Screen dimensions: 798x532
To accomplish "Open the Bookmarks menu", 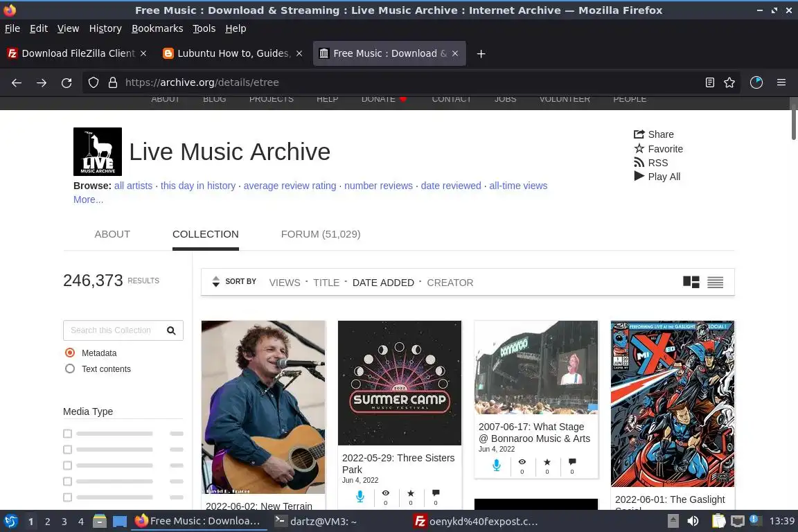I will 157,28.
